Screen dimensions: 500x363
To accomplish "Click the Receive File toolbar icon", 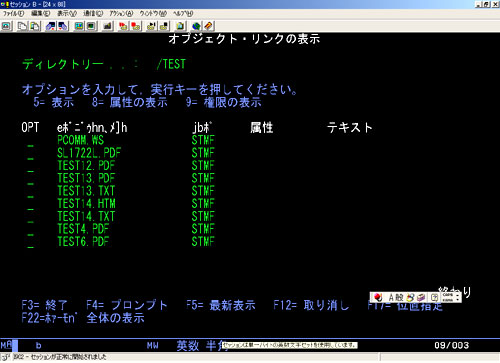I will coord(63,26).
